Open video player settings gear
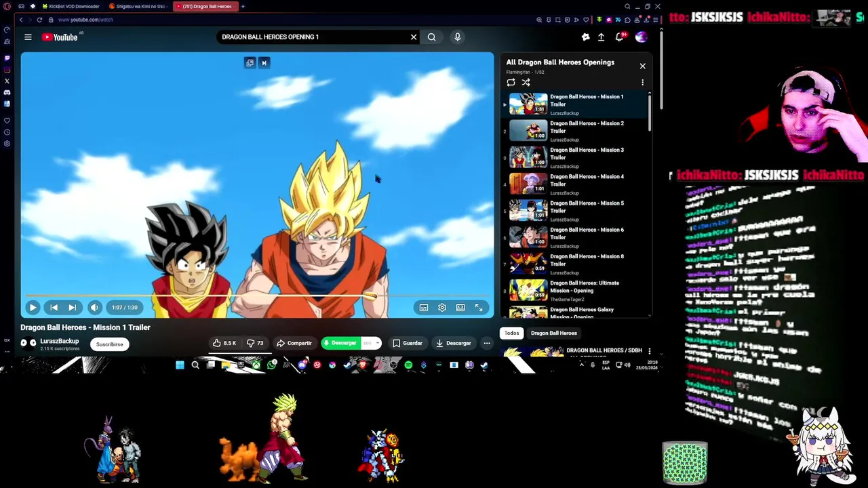The image size is (868, 488). coord(442,308)
